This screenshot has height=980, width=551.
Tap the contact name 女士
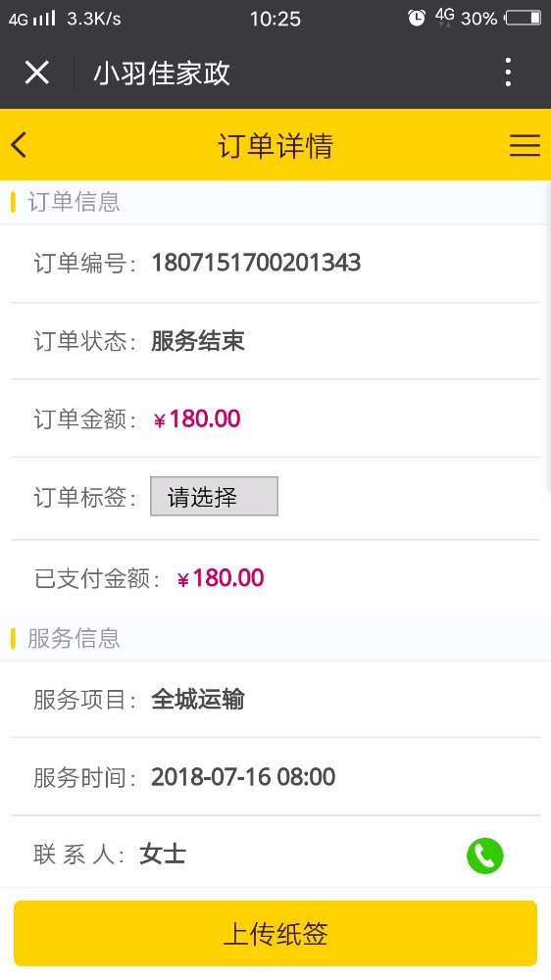click(x=163, y=854)
